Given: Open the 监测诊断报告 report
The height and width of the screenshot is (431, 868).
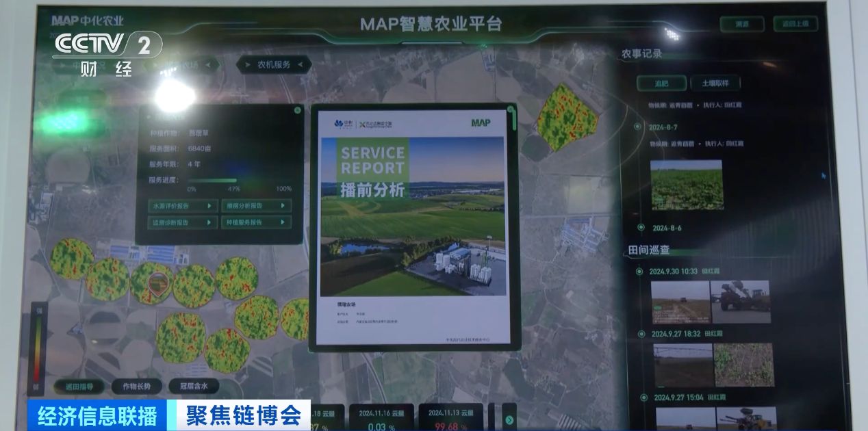Looking at the screenshot, I should pos(183,222).
